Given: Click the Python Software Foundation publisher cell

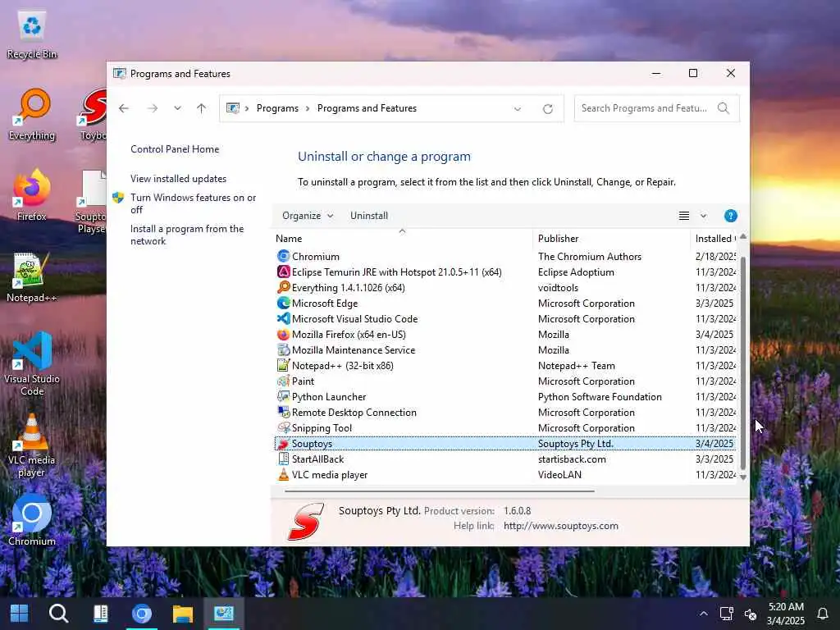Looking at the screenshot, I should click(600, 397).
